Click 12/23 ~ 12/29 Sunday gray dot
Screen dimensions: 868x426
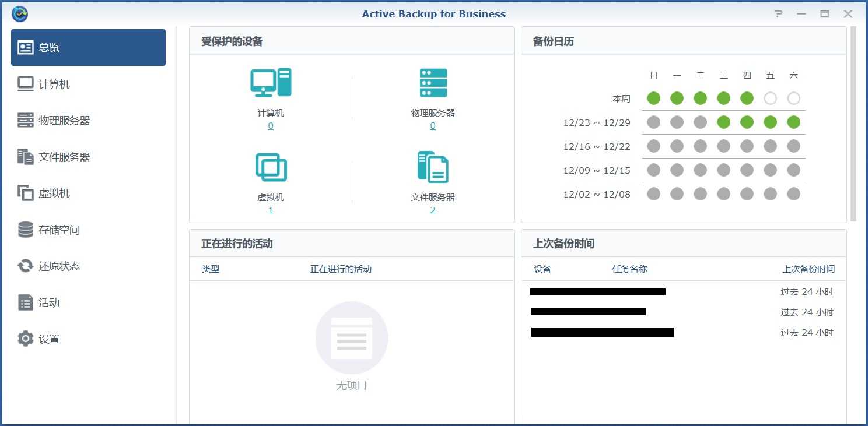654,122
